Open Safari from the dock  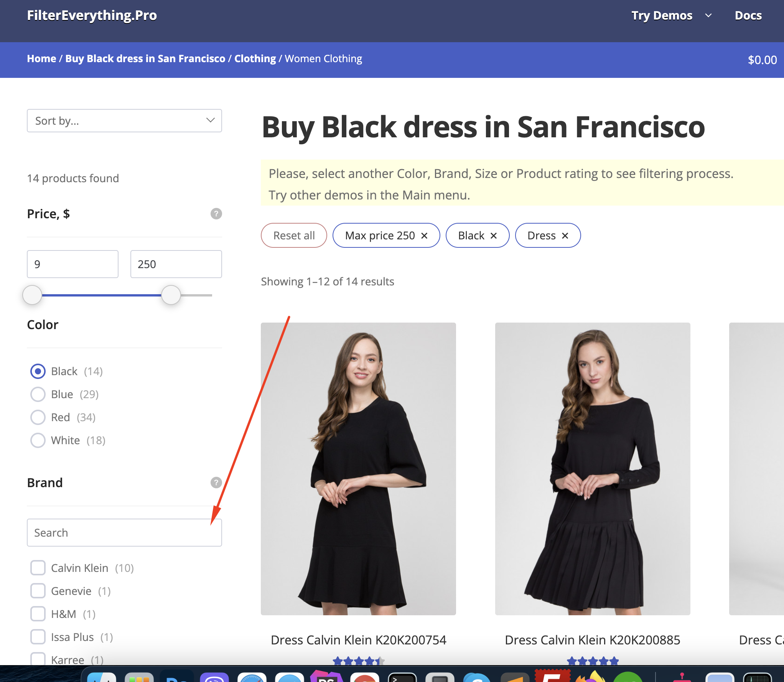click(x=252, y=677)
